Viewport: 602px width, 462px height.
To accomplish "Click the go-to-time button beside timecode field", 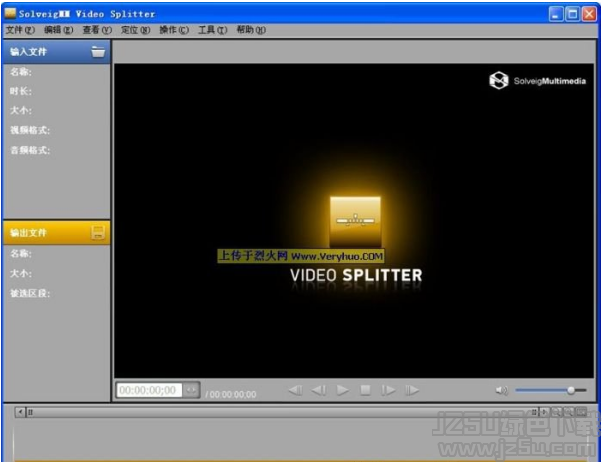I will point(191,390).
